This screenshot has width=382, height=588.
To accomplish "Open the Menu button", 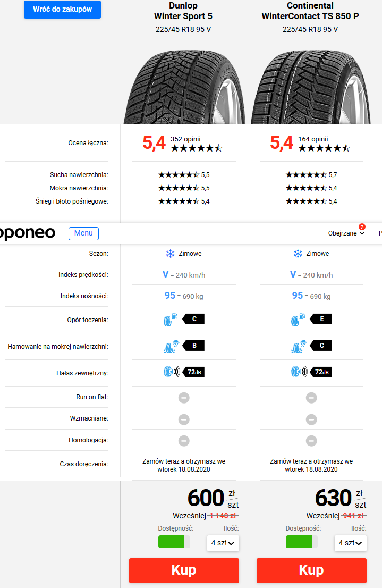I will pyautogui.click(x=83, y=233).
